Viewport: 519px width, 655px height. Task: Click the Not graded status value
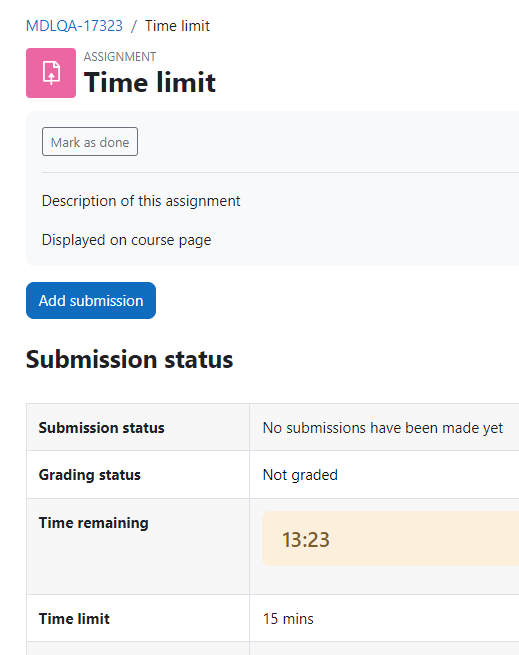click(300, 475)
